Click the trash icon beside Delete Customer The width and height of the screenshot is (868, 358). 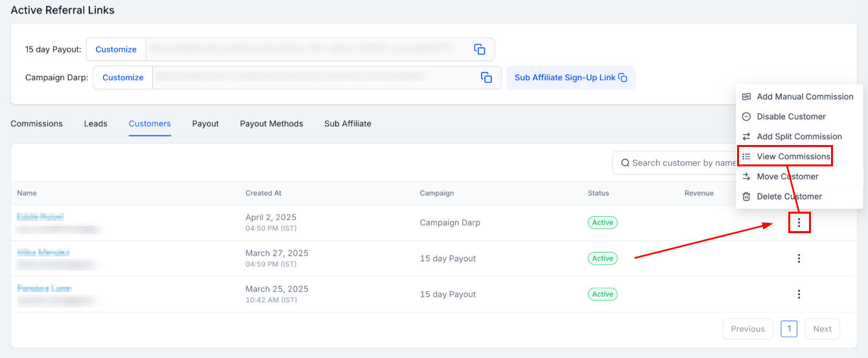pos(746,196)
